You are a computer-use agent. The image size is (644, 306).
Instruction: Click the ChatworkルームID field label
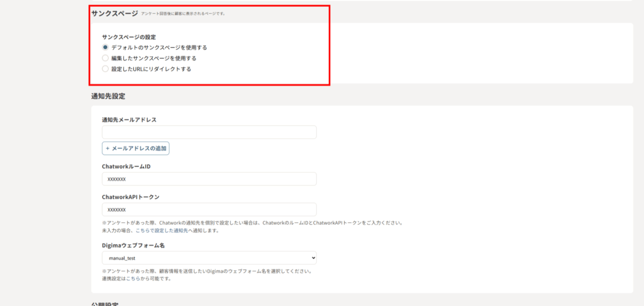coord(126,167)
